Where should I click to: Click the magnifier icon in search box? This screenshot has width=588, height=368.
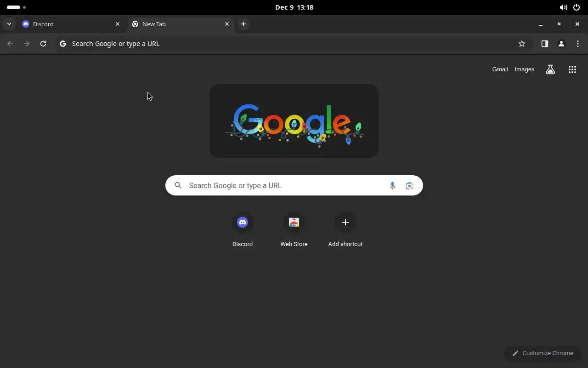coord(178,185)
